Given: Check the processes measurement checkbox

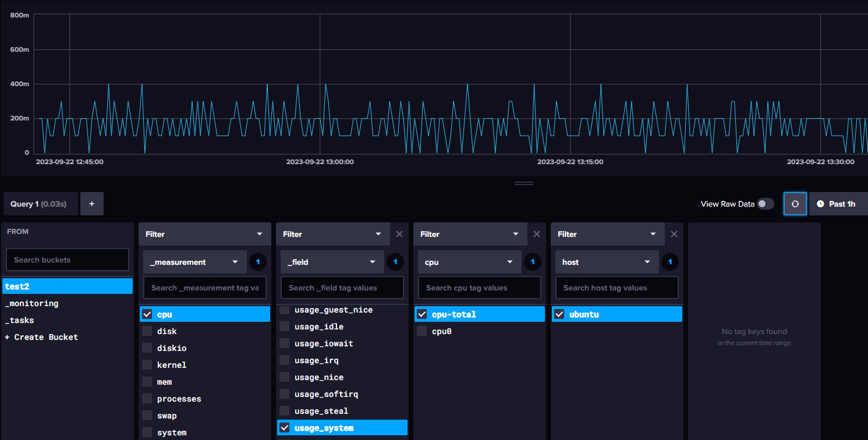Looking at the screenshot, I should [x=147, y=399].
